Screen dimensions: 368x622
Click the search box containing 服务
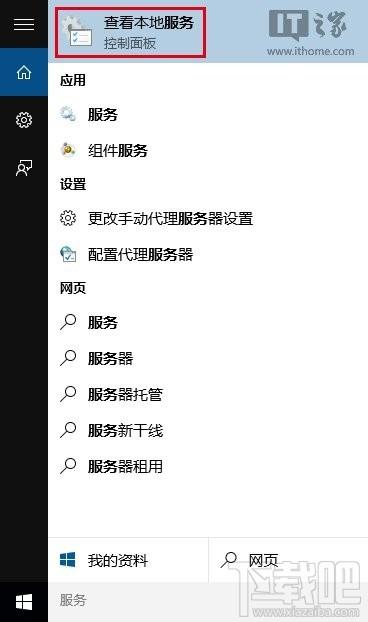click(208, 600)
